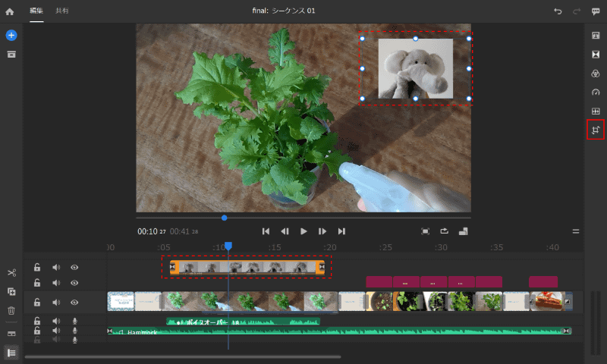Lock the Hammock audio track
The width and height of the screenshot is (607, 364).
click(x=36, y=331)
